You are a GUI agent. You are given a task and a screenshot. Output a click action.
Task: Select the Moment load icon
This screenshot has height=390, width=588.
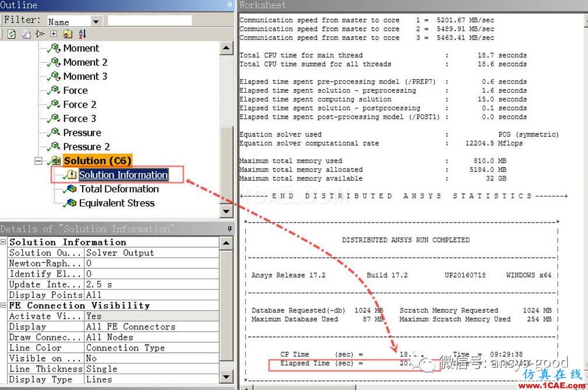coord(55,48)
